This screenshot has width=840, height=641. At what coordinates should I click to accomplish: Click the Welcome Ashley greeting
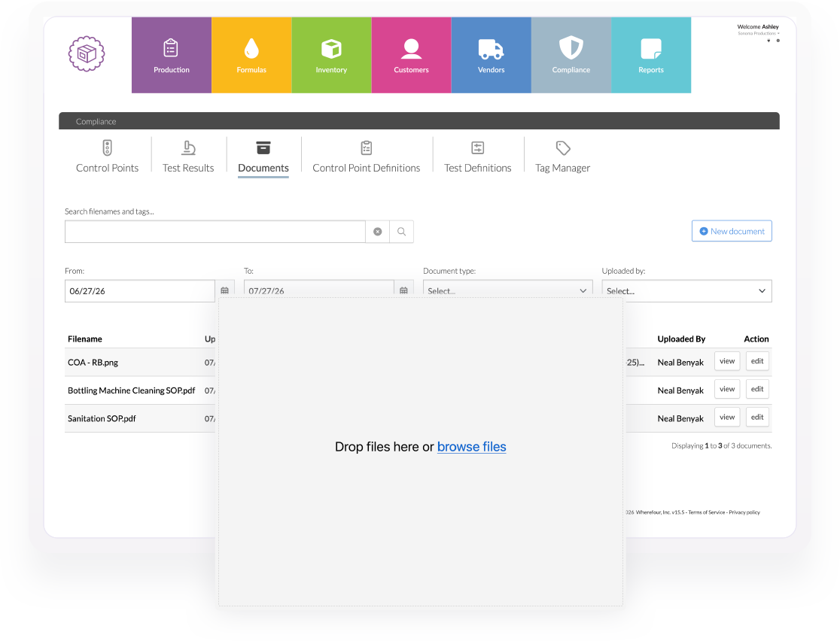point(758,27)
